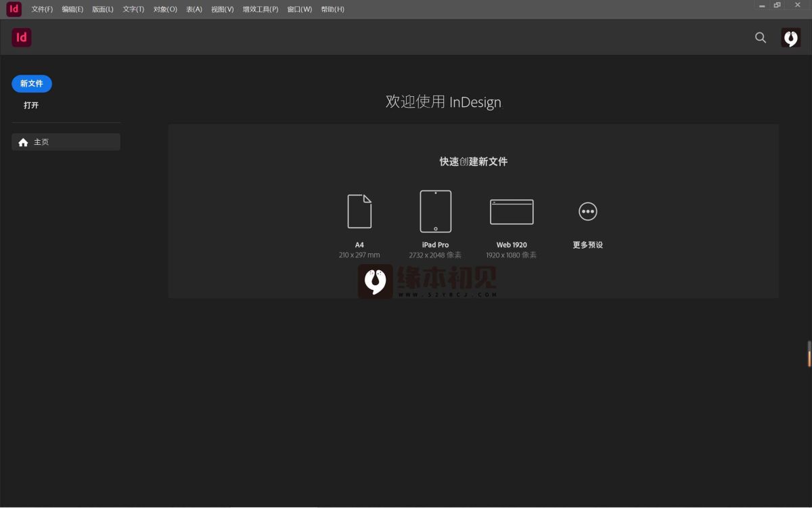Minimize the InDesign window
The width and height of the screenshot is (812, 508).
762,5
